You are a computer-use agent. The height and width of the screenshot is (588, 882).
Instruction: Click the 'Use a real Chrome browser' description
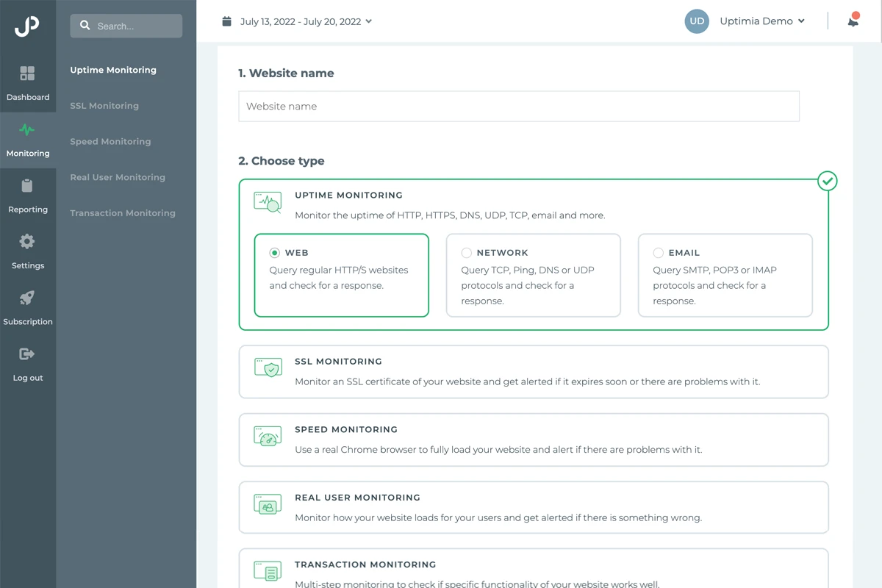[x=498, y=450]
